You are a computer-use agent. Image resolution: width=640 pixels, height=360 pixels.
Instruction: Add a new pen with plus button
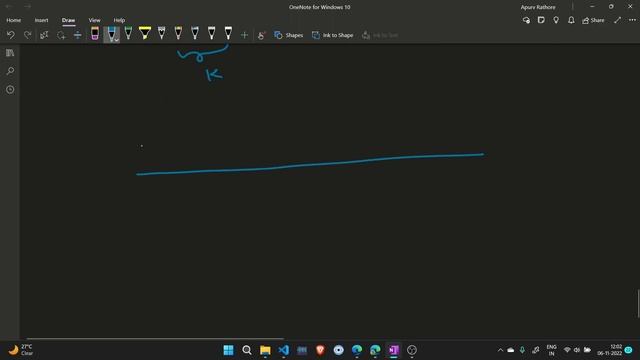(x=244, y=35)
